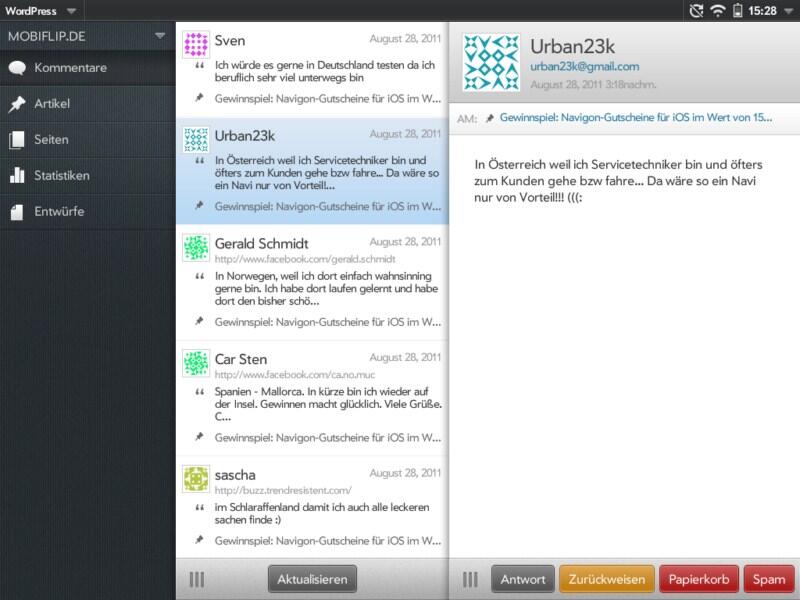Click the Antwort reply button

(x=523, y=579)
